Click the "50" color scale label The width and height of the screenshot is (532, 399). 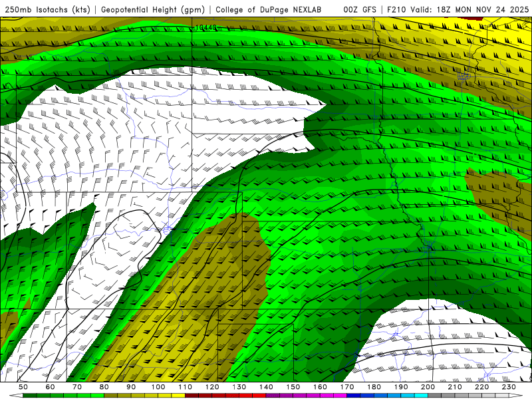[23, 387]
